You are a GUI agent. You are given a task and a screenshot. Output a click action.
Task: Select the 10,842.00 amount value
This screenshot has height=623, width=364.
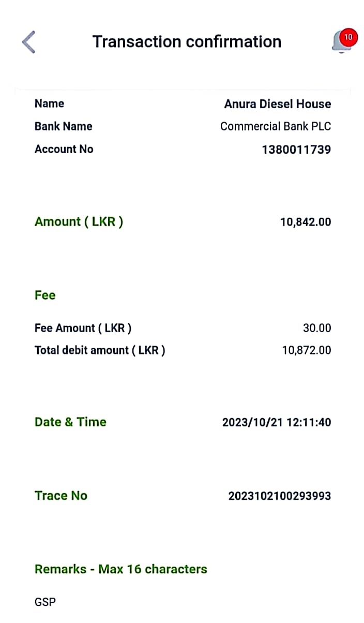[x=306, y=222]
